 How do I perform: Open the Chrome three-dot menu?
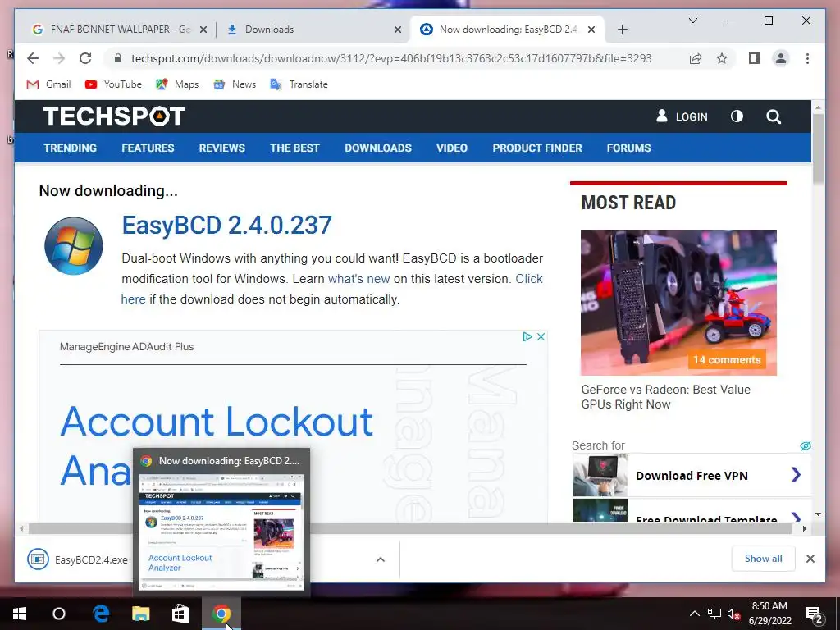tap(807, 58)
